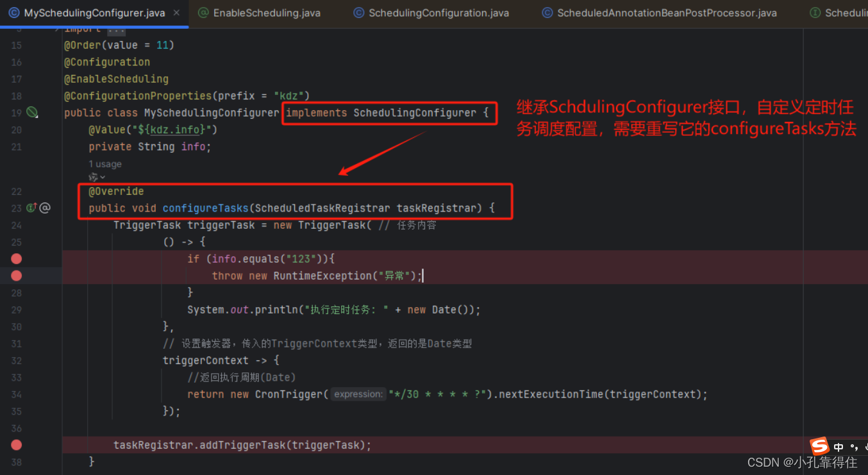Click line number 32 in the gutter
Viewport: 868px width, 475px height.
(16, 360)
